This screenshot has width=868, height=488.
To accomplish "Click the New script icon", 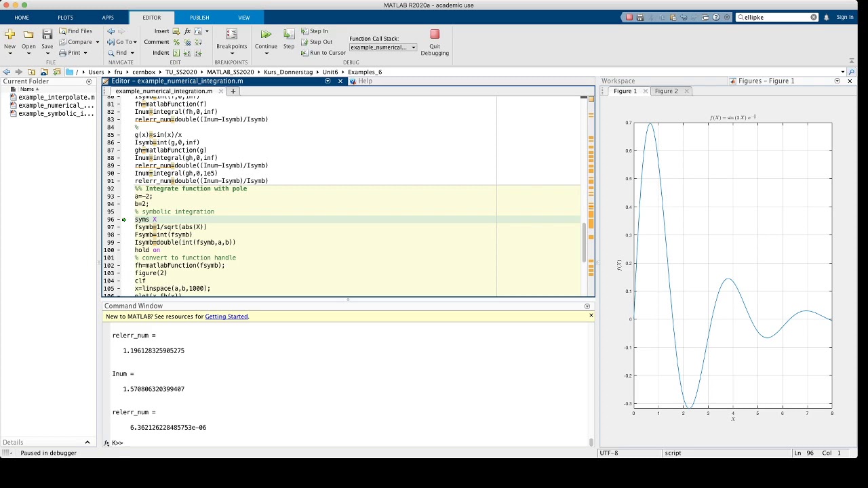I will click(x=9, y=35).
